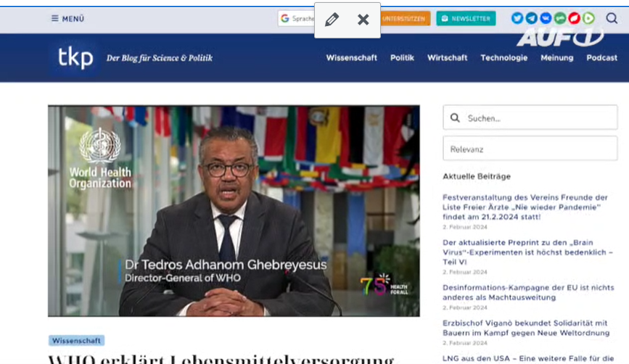Click the teal NEWSLETTER button
The width and height of the screenshot is (629, 364).
point(466,18)
